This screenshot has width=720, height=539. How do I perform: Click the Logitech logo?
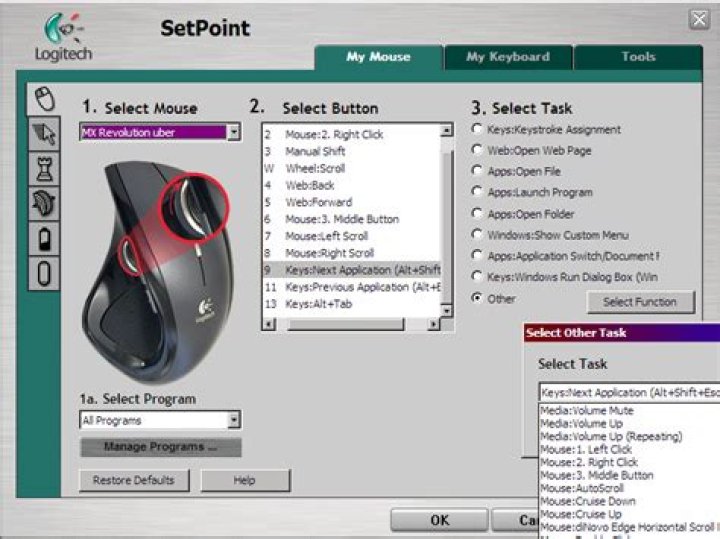click(63, 38)
